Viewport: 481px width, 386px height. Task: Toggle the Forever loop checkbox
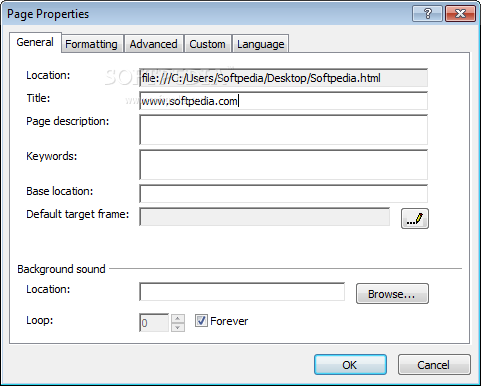pos(201,321)
